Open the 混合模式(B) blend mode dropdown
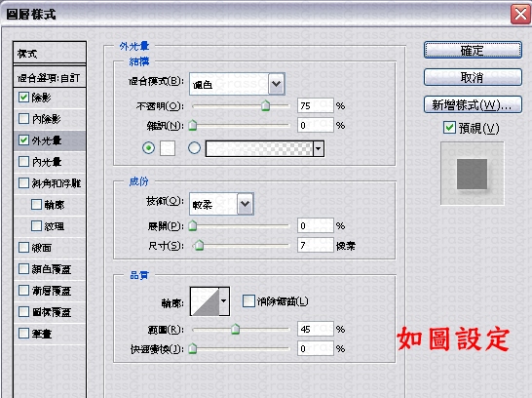Screen dimensions: 532x398 [x=237, y=84]
